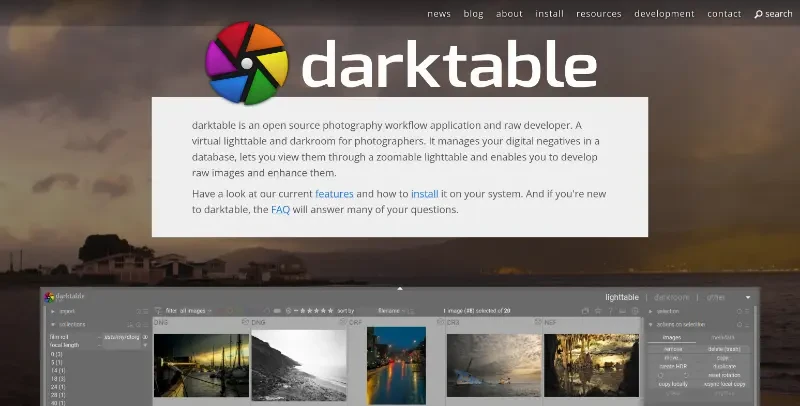The height and width of the screenshot is (406, 800).
Task: Collapse the collections module
Action: [x=53, y=324]
